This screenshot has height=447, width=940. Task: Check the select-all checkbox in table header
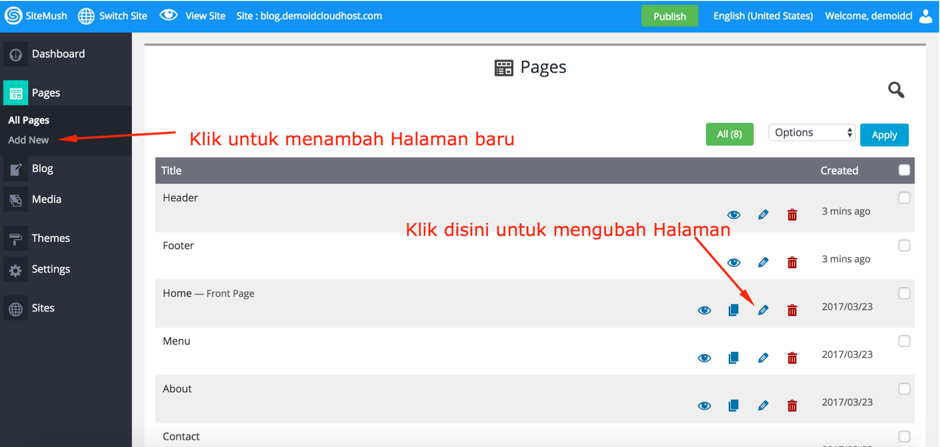tap(904, 170)
